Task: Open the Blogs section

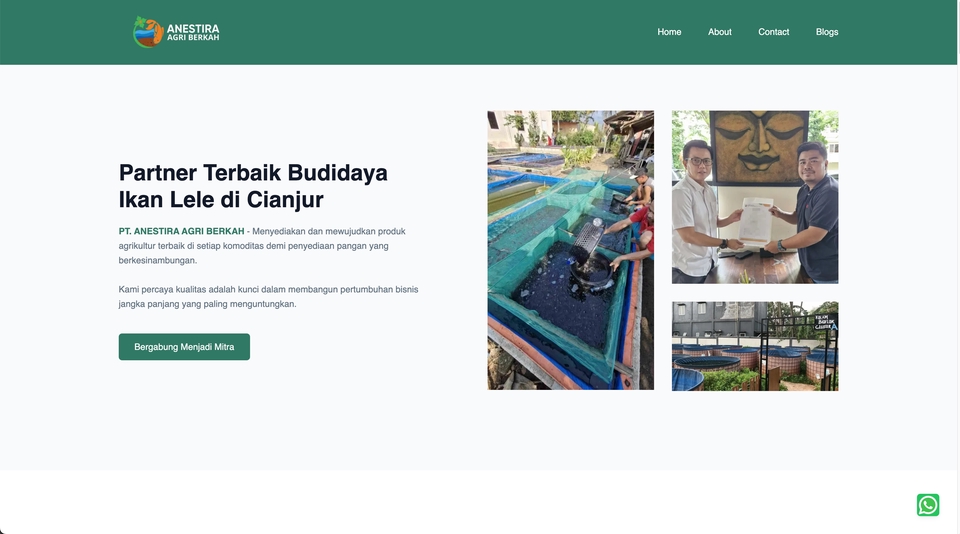Action: click(x=827, y=32)
